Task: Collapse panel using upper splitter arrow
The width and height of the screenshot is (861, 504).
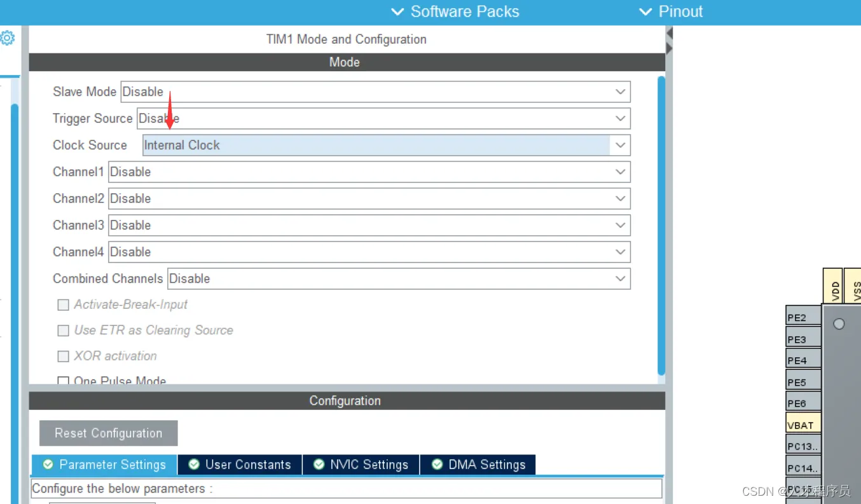Action: click(x=670, y=33)
